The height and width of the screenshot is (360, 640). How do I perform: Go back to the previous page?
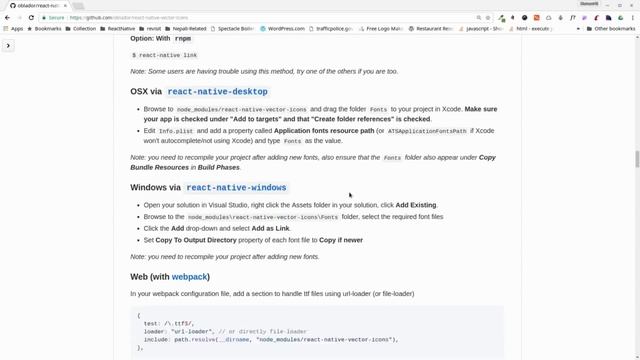7,18
